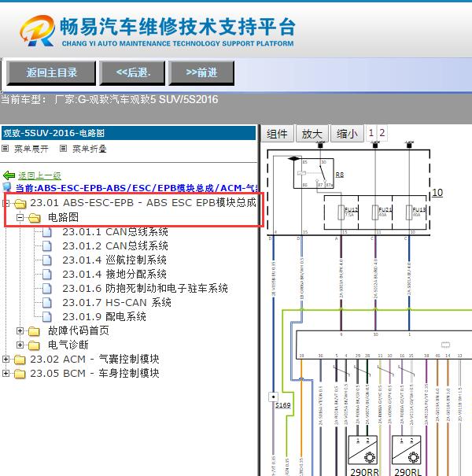Viewport: 472px width, 476px height.
Task: Open 23.01.4 巡航控制系统 diagram
Action: (x=114, y=260)
